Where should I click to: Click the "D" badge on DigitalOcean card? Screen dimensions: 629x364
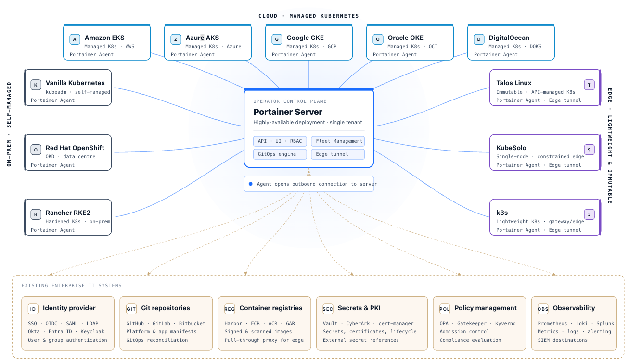[x=479, y=39]
